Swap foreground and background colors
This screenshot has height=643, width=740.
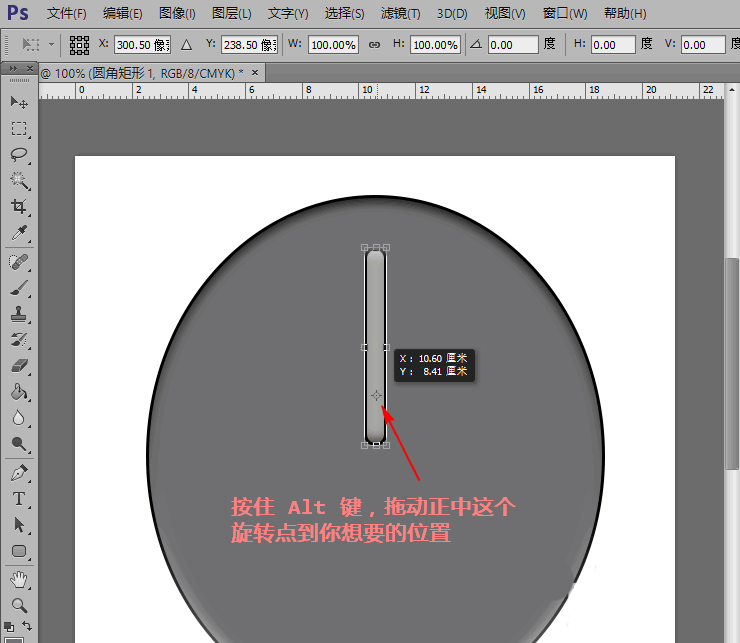point(27,626)
